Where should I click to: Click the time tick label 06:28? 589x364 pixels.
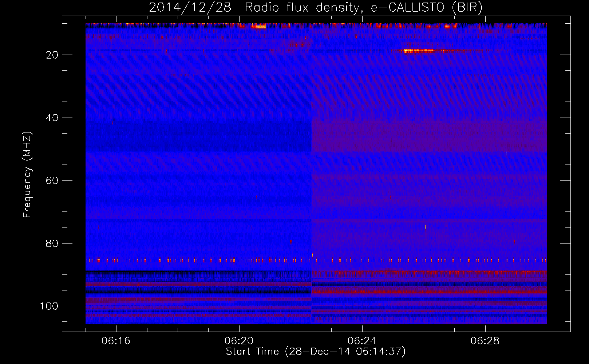click(485, 341)
